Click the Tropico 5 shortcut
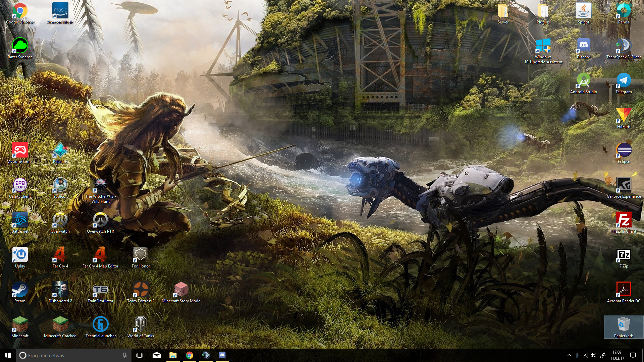This screenshot has height=362, width=644. [x=60, y=188]
